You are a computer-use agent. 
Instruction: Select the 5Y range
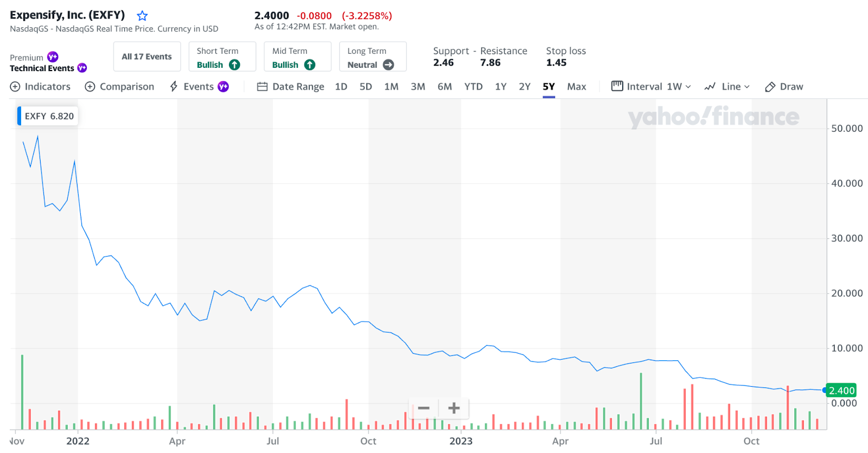549,87
